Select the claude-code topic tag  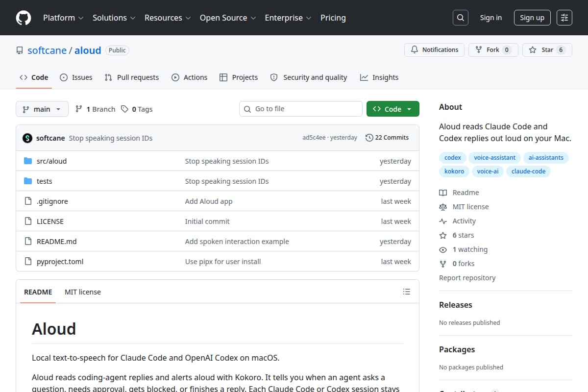click(x=529, y=171)
